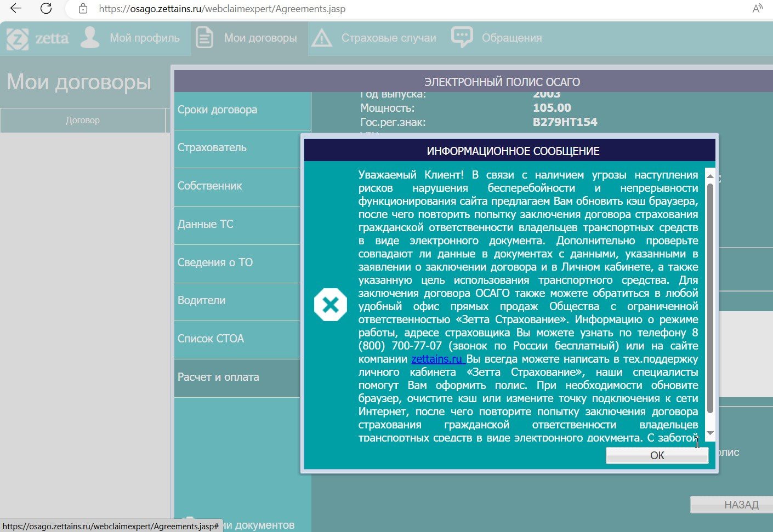This screenshot has width=773, height=532.
Task: Click the insurance cases warning triangle icon
Action: [322, 38]
